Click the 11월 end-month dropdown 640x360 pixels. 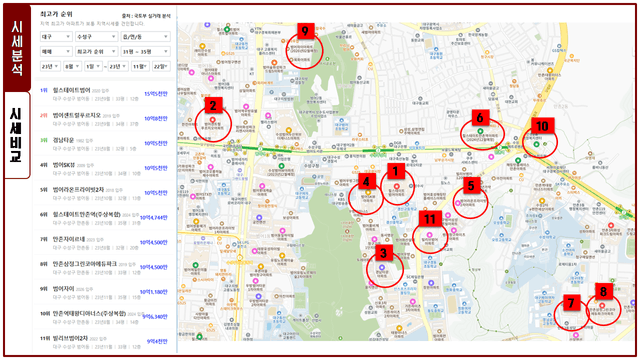coord(140,66)
